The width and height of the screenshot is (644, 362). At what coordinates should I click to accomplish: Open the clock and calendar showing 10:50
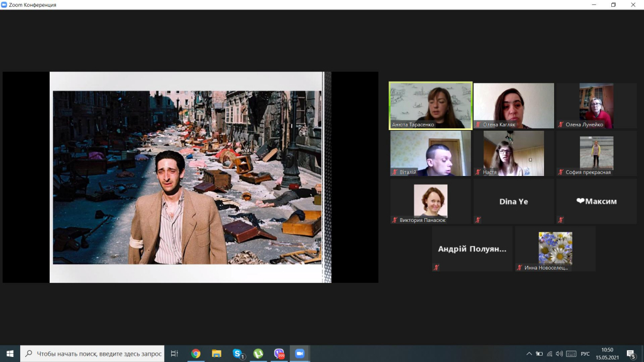click(x=608, y=353)
